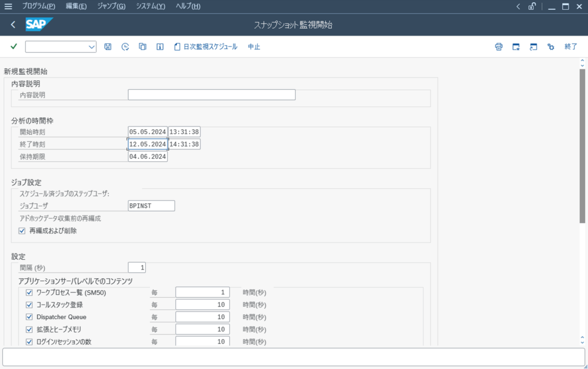
Task: Toggle the Dispatcher Queue checkbox
Action: [29, 316]
